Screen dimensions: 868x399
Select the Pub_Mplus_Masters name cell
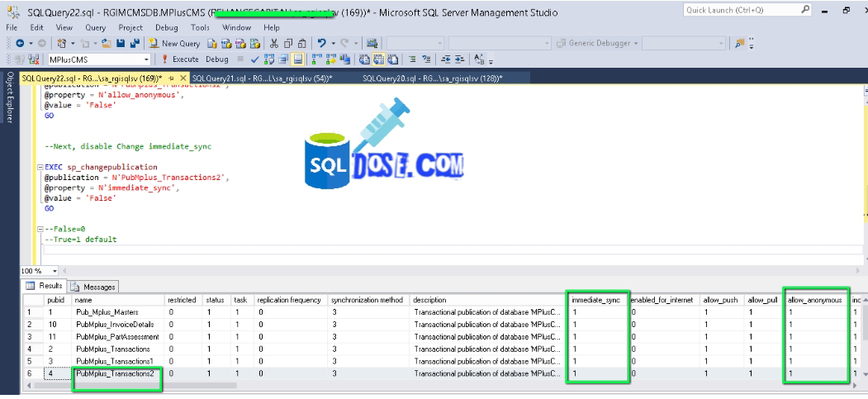click(x=118, y=312)
